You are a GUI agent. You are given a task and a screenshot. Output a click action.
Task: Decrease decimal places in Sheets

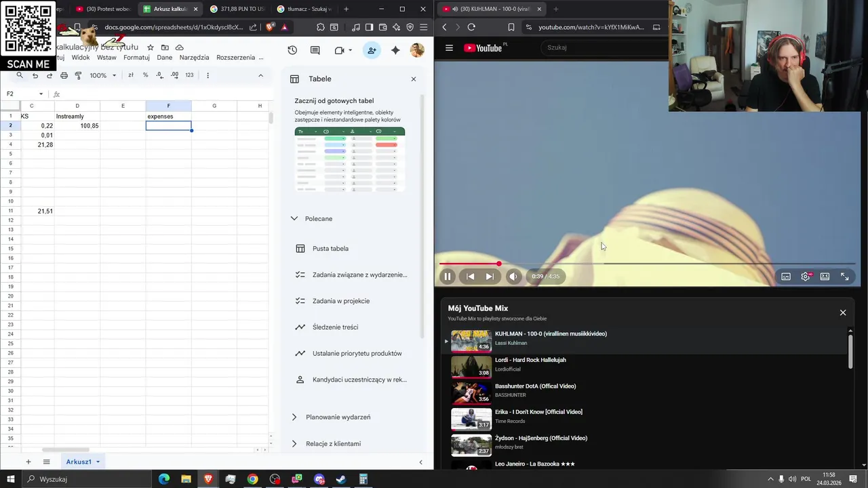pyautogui.click(x=160, y=75)
